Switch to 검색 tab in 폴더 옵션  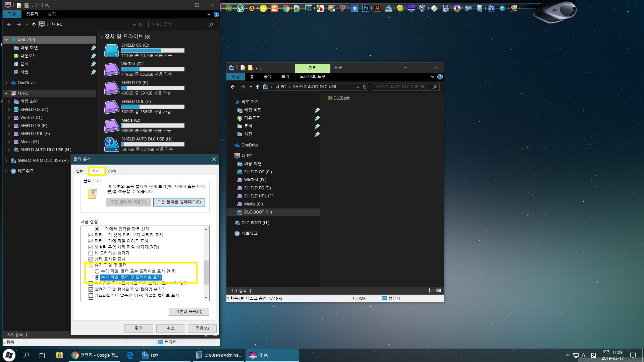pyautogui.click(x=112, y=171)
